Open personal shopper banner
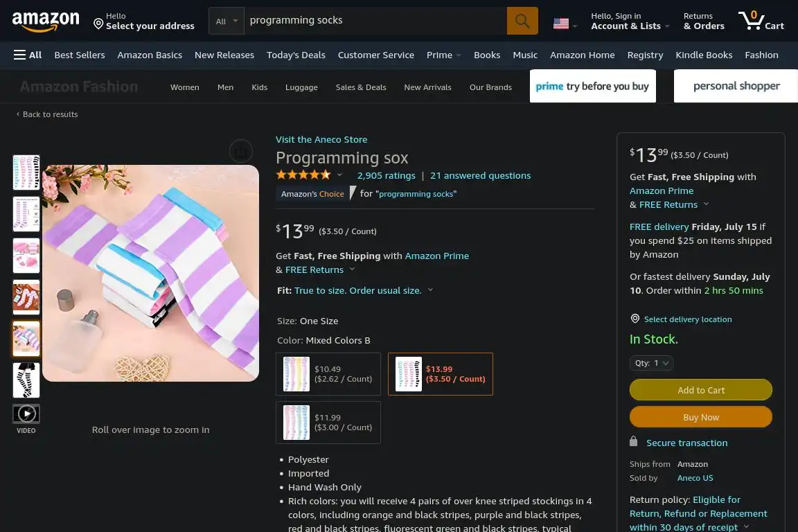 (x=736, y=86)
